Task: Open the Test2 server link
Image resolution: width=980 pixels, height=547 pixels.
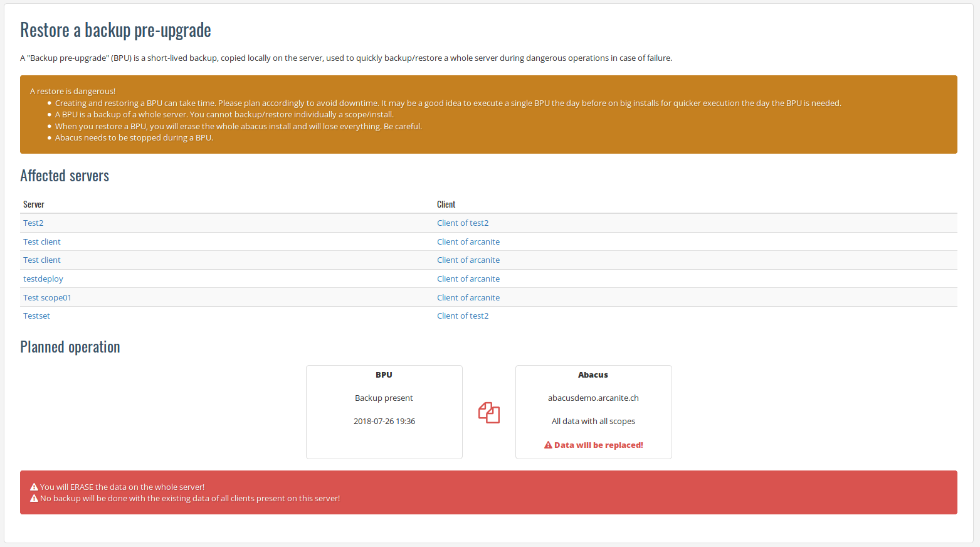Action: 33,223
